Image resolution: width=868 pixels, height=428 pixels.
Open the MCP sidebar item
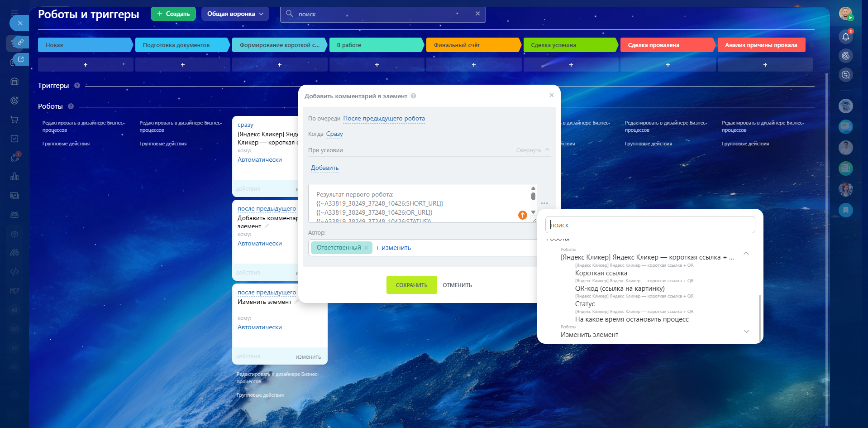pos(14,291)
